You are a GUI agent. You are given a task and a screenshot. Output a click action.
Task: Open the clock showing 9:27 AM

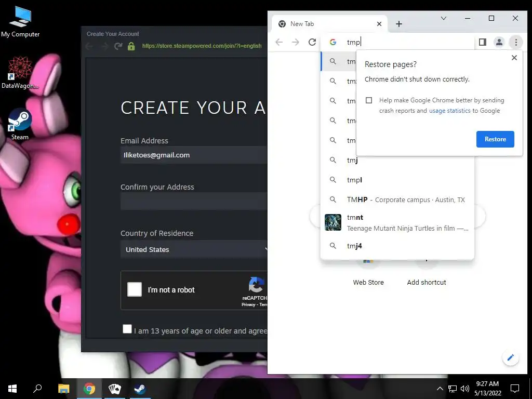click(x=487, y=389)
